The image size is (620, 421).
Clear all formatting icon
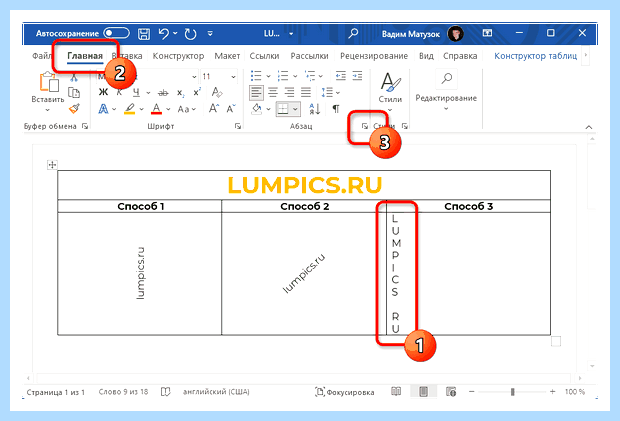pos(217,92)
